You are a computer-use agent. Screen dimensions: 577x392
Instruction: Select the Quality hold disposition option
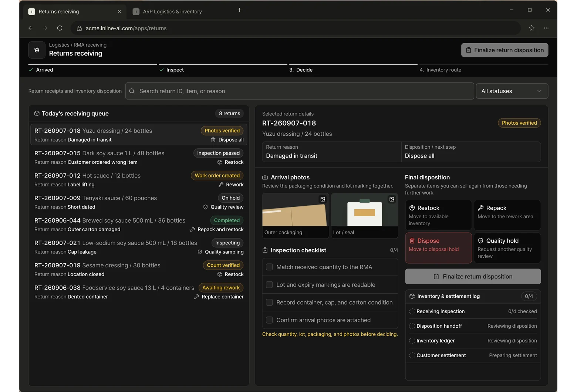(x=507, y=248)
